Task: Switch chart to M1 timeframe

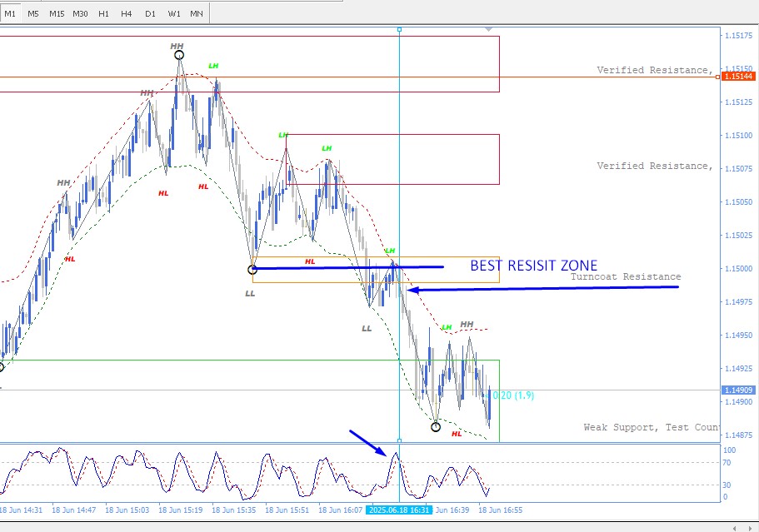Action: coord(10,14)
